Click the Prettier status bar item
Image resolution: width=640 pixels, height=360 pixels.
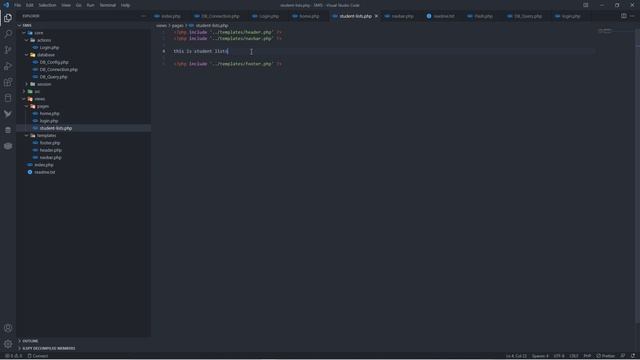point(606,356)
